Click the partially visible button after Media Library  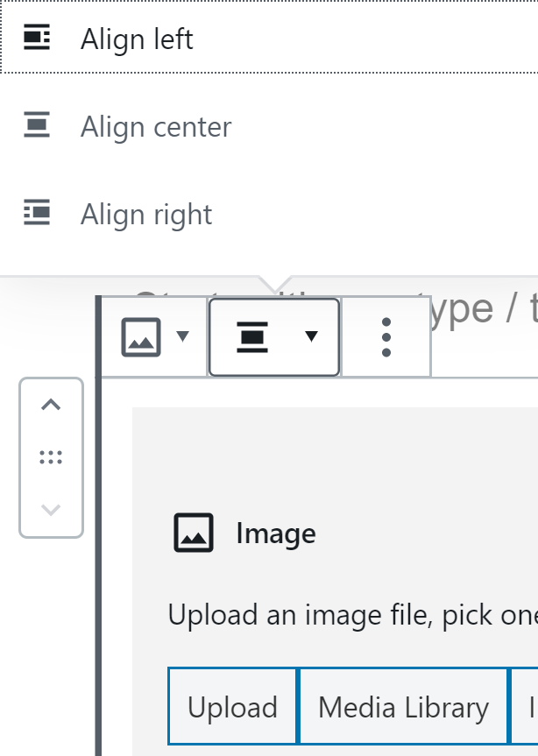tap(525, 707)
